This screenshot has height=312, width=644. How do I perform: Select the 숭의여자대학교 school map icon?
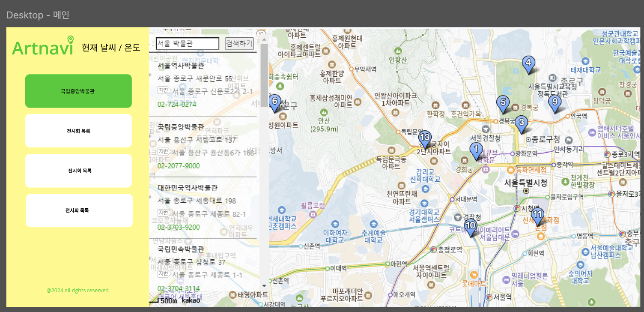click(x=580, y=264)
